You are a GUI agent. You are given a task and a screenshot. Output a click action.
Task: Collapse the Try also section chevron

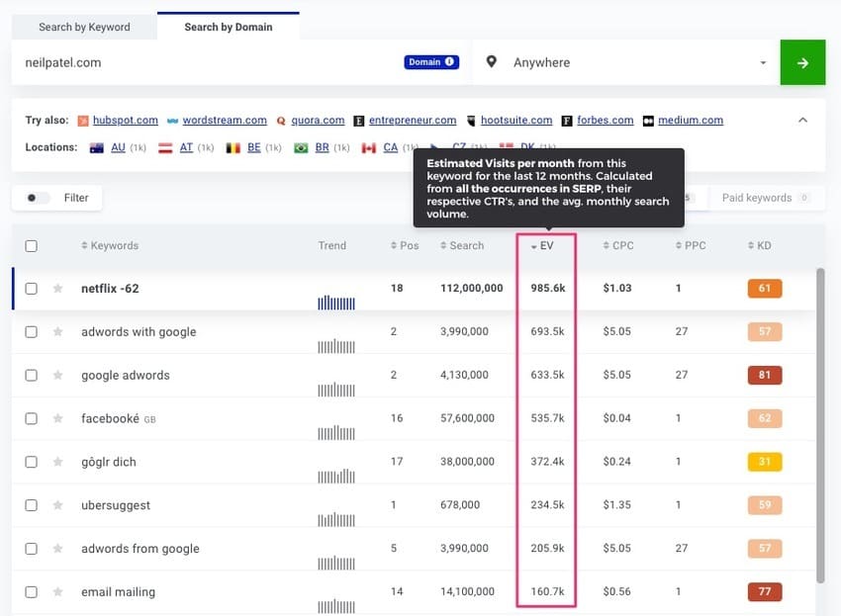[x=802, y=120]
